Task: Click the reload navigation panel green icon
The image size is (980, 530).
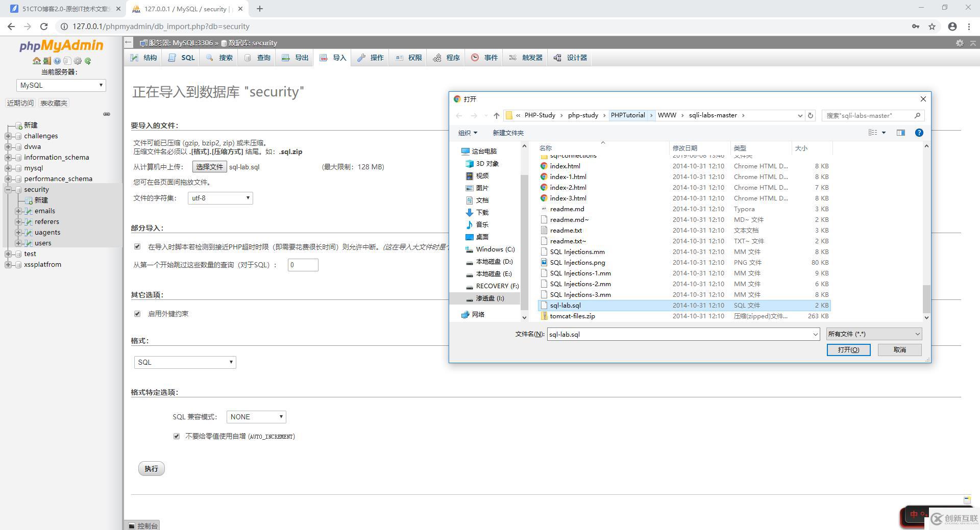Action: pos(88,61)
